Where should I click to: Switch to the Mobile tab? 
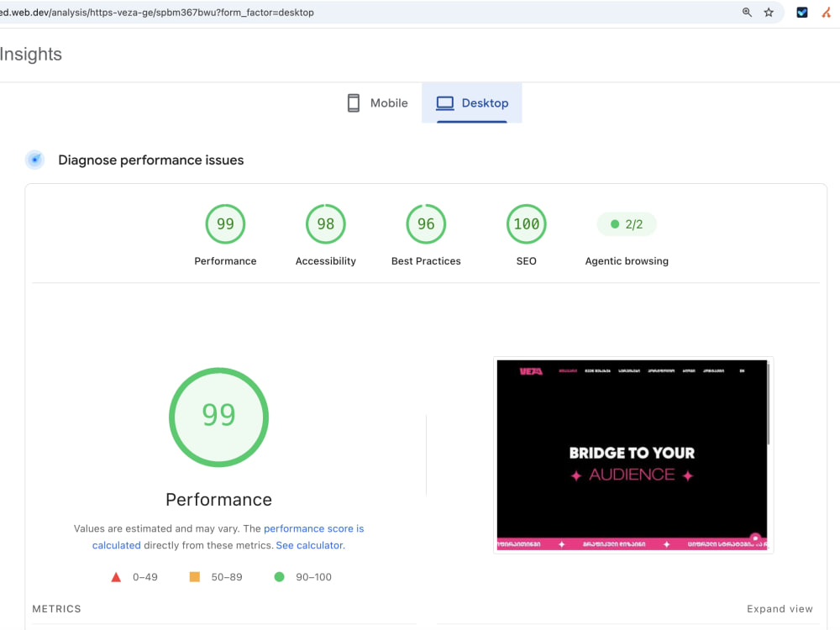click(378, 102)
